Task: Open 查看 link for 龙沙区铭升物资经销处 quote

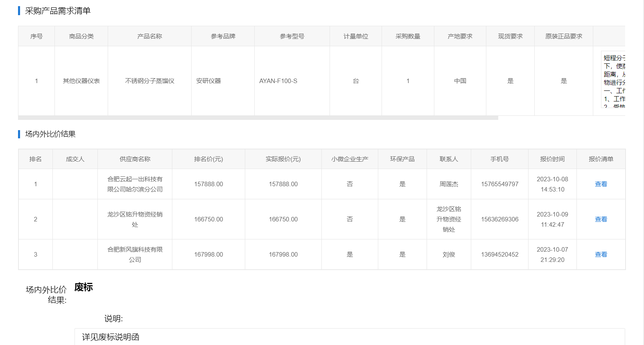Action: [x=601, y=219]
